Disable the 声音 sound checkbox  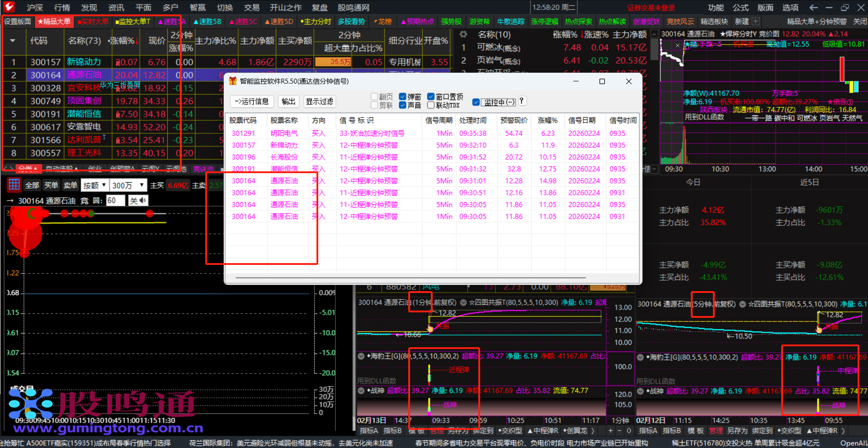pyautogui.click(x=402, y=105)
